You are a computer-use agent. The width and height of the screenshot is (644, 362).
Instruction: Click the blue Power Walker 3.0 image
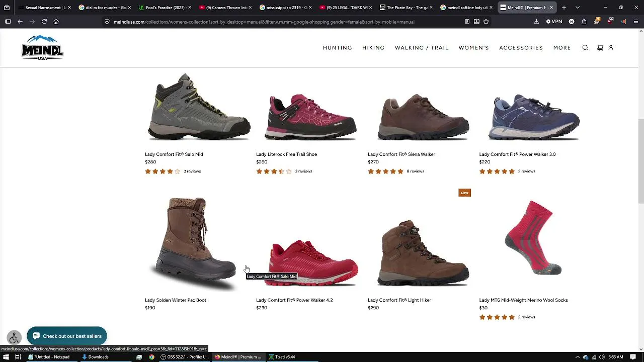tap(534, 117)
